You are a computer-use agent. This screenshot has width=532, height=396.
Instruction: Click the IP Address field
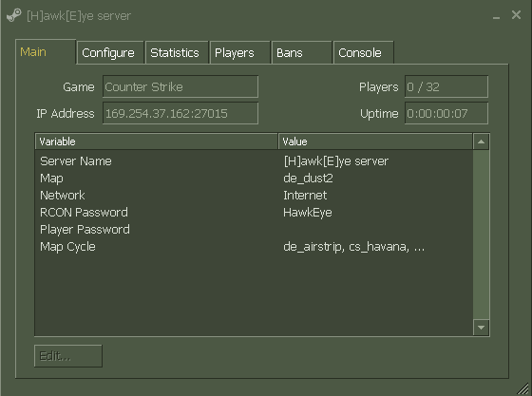180,113
